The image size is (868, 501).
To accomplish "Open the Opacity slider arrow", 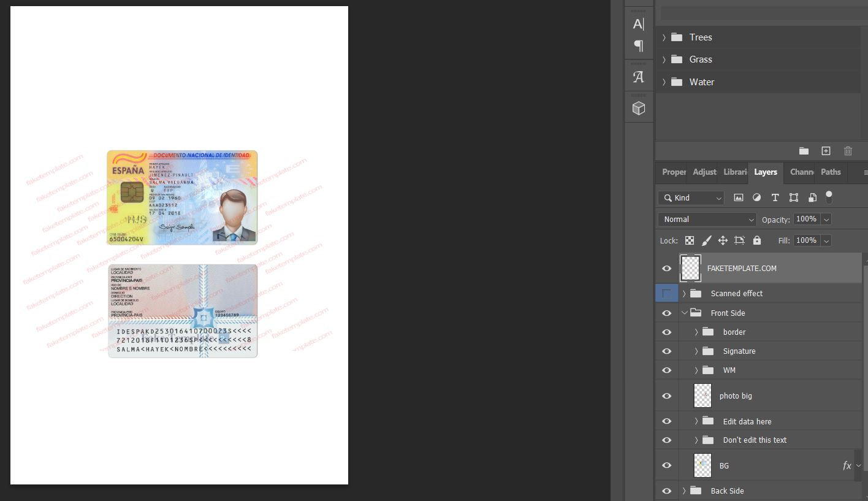I will click(826, 220).
